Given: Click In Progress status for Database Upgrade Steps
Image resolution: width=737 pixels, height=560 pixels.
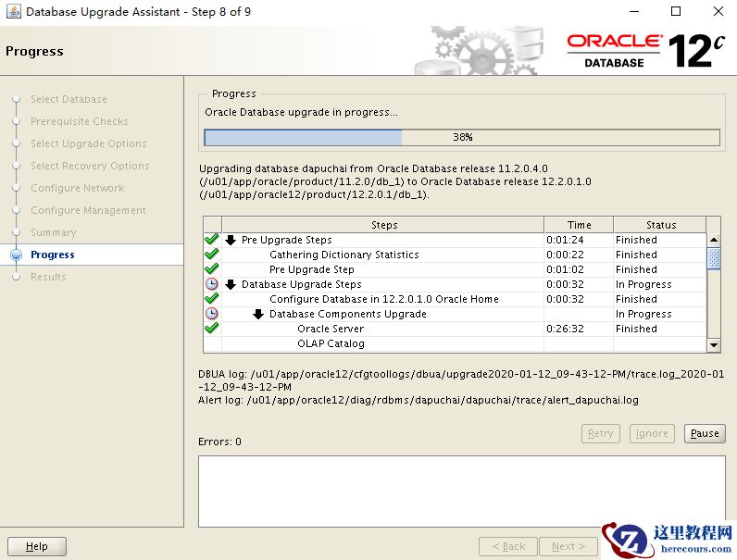Looking at the screenshot, I should [643, 284].
